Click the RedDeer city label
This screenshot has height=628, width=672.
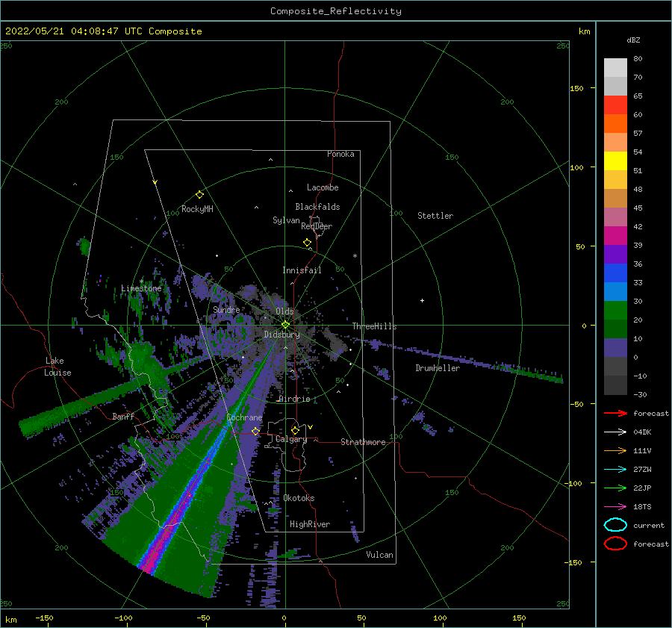(x=317, y=226)
